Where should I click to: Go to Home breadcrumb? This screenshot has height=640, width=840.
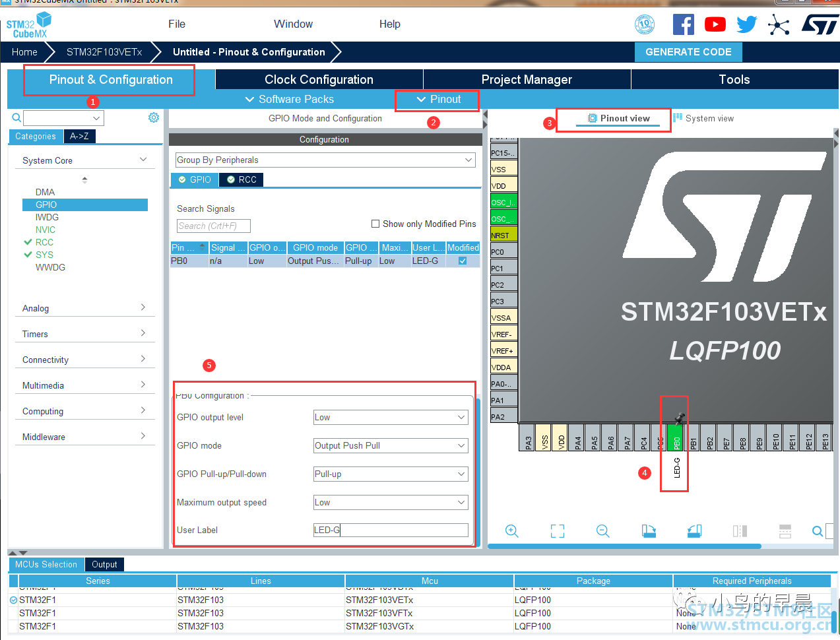coord(24,52)
